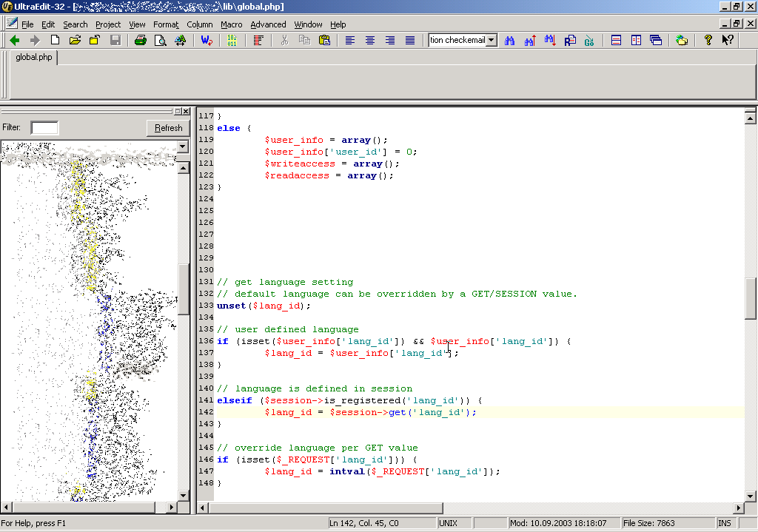Click the Paste clipboard icon
The image size is (758, 532).
[324, 40]
